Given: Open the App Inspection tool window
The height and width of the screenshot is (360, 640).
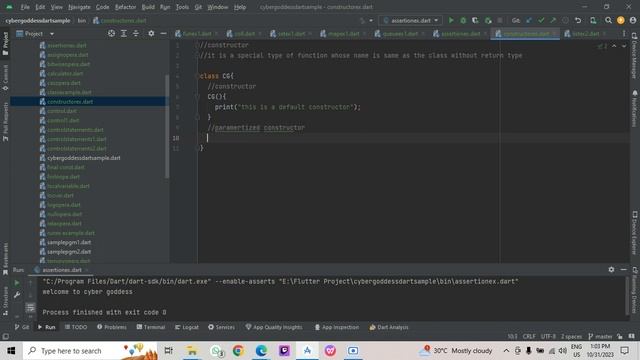Looking at the screenshot, I should tap(337, 327).
